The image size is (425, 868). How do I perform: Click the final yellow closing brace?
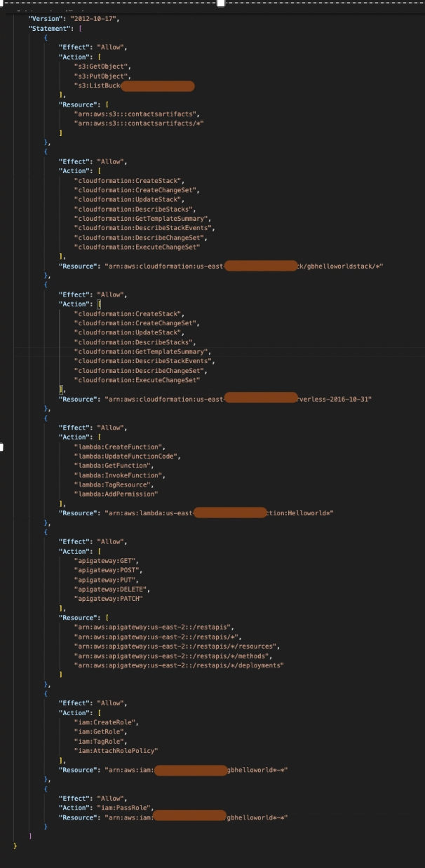[x=15, y=846]
